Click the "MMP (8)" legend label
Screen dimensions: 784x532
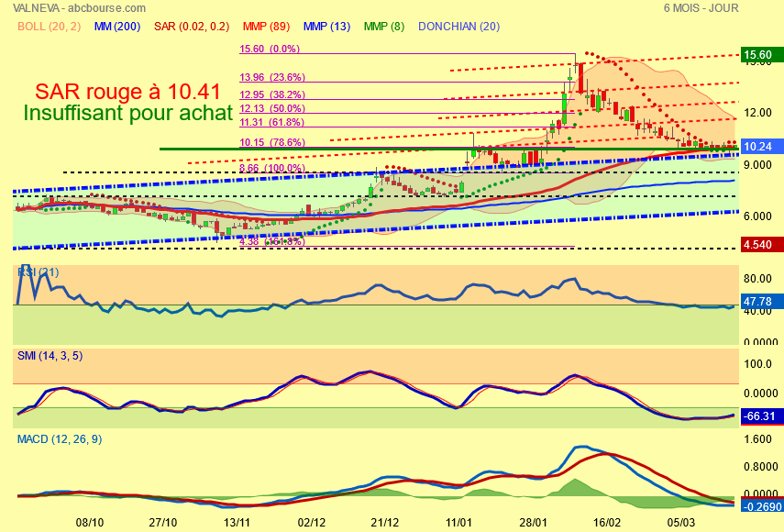384,27
